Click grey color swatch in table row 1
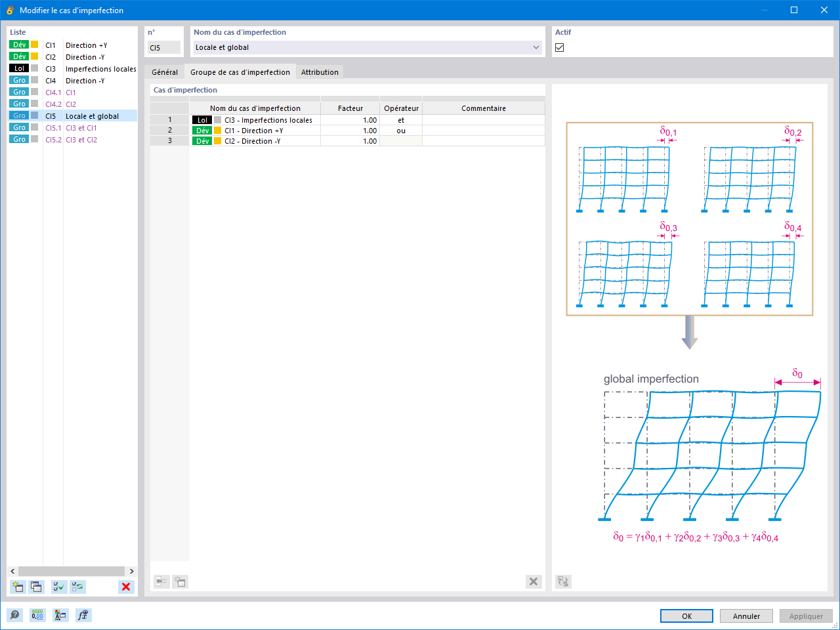The image size is (840, 630). click(218, 120)
